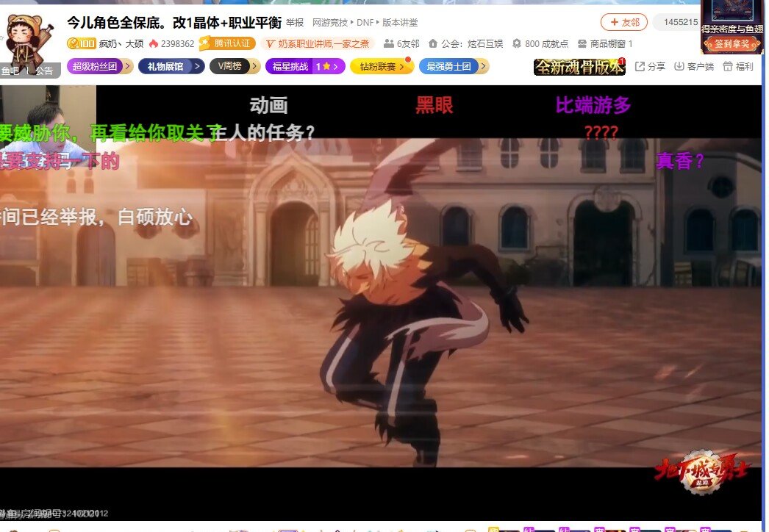Click the stream title 今儿角色全保底

[174, 22]
